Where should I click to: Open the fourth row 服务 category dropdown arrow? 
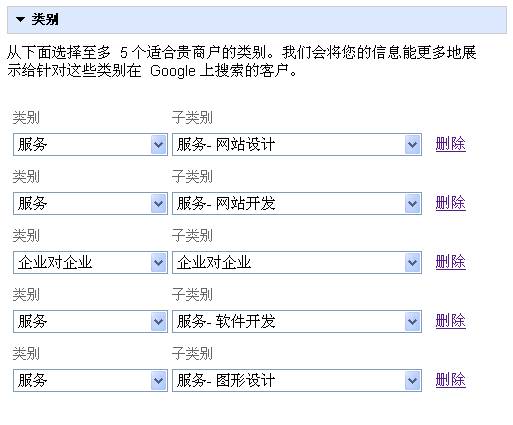(159, 322)
